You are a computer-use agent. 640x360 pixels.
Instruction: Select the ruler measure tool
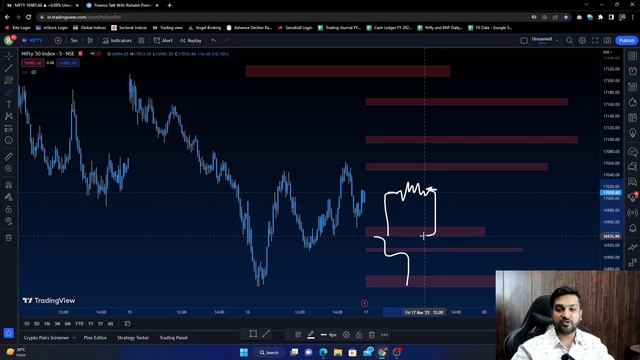pos(9,157)
